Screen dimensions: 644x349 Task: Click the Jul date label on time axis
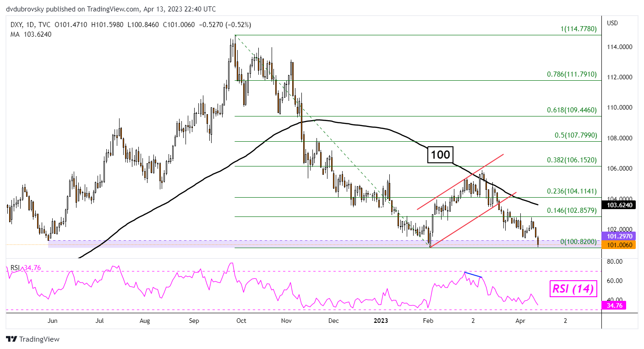[x=99, y=321]
